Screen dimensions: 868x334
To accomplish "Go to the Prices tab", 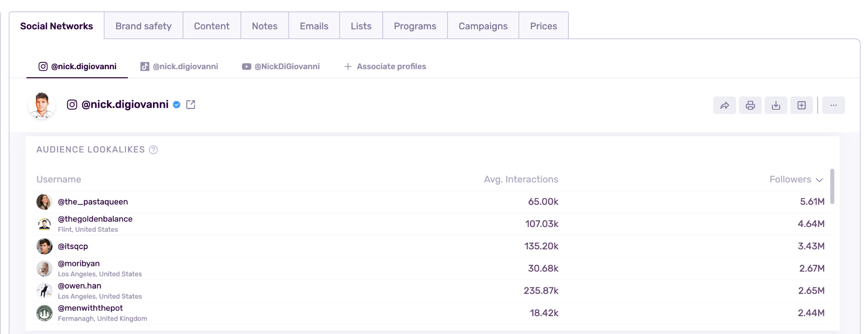I will [543, 26].
